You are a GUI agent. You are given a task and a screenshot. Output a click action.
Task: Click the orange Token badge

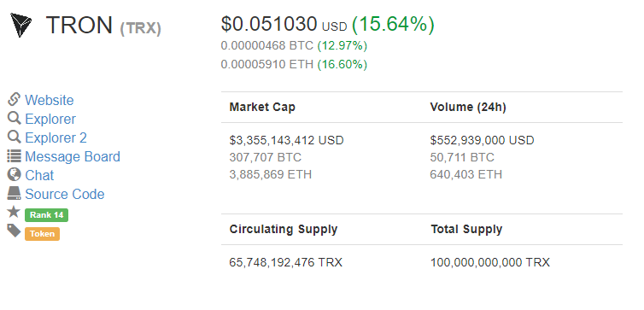[42, 234]
